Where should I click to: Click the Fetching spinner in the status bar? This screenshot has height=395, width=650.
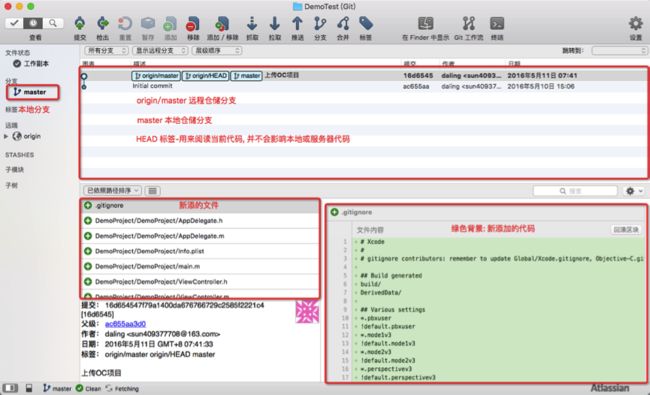tap(109, 388)
